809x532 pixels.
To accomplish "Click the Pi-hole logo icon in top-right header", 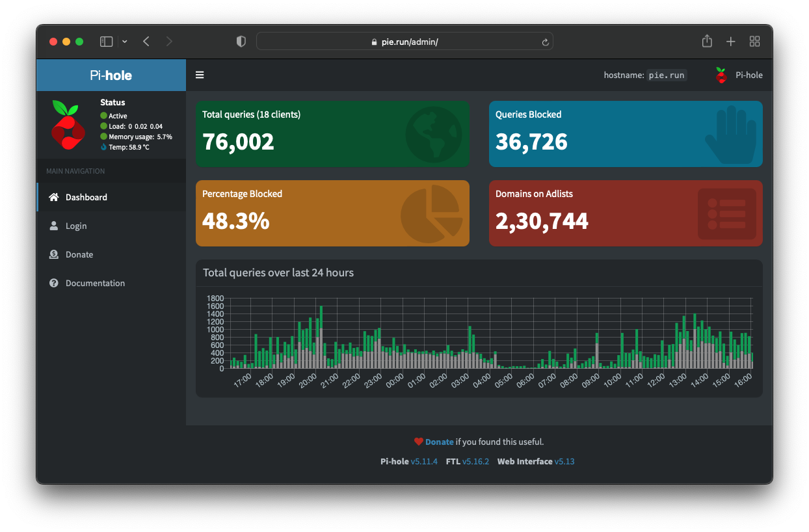I will (x=721, y=75).
